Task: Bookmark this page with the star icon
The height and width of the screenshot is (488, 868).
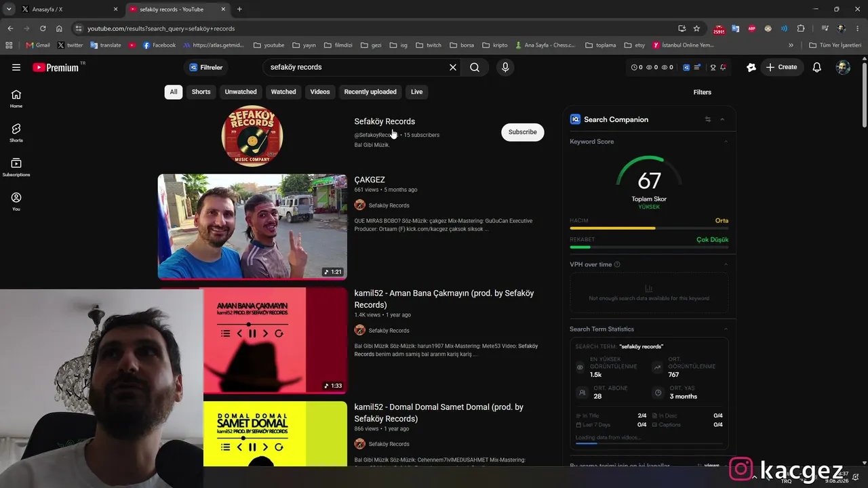Action: tap(696, 28)
